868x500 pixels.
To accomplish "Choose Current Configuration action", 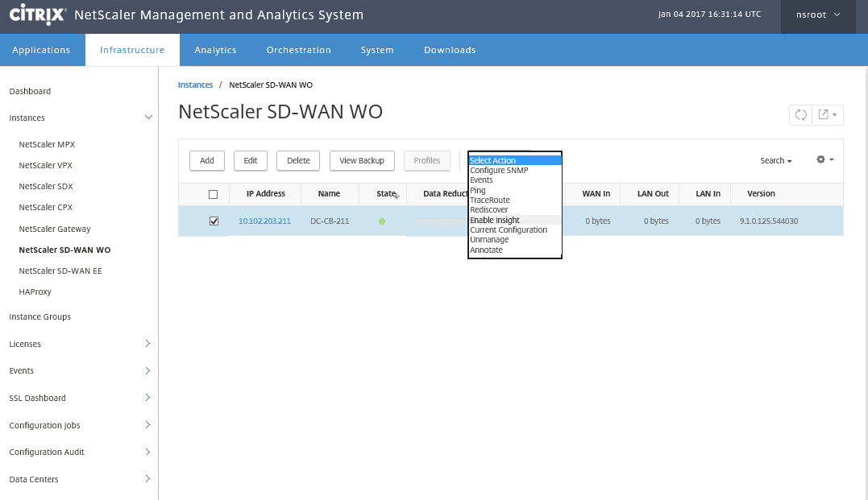I will (x=515, y=230).
